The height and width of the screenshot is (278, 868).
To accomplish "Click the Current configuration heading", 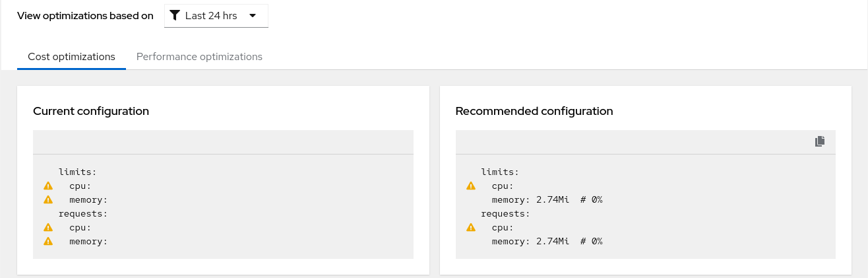I will tap(91, 111).
